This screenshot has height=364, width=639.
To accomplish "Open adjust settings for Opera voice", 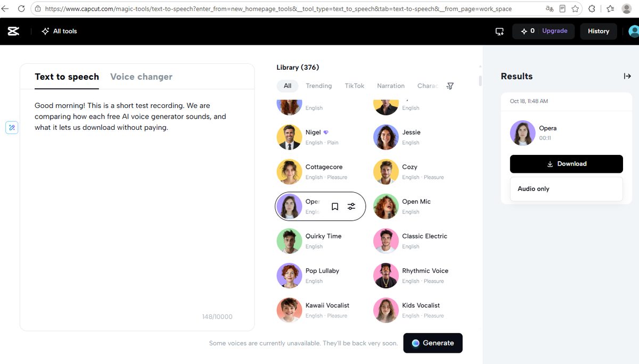I will pyautogui.click(x=351, y=206).
